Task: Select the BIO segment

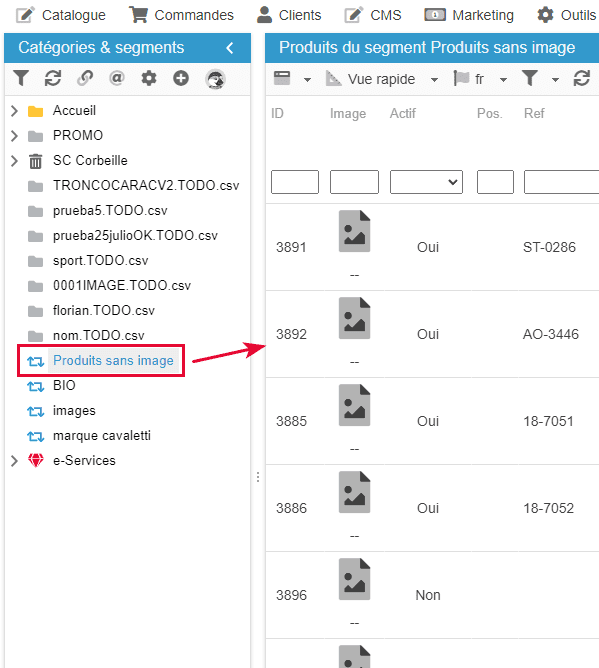Action: pos(64,386)
